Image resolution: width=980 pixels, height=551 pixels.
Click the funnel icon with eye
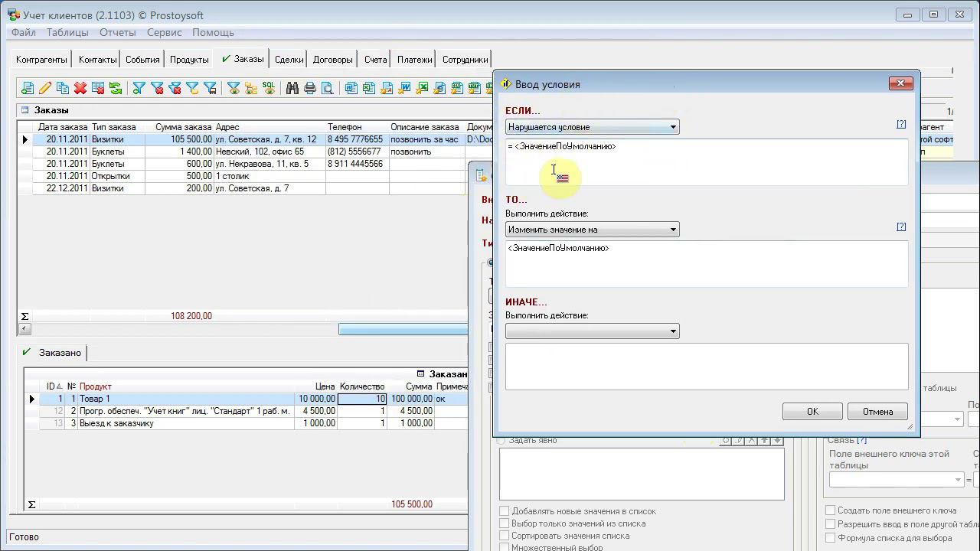(234, 89)
